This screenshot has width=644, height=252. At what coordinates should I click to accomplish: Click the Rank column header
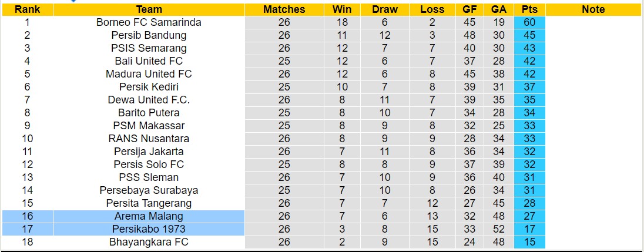click(x=28, y=9)
